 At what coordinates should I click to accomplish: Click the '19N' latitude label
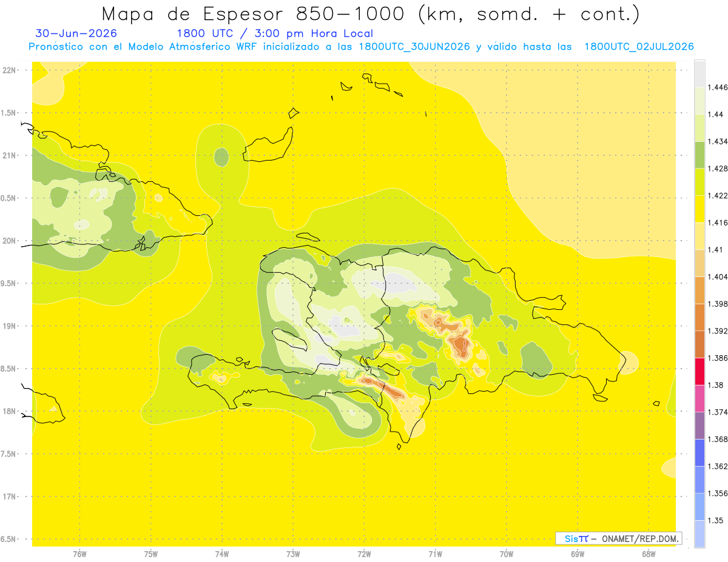(x=9, y=326)
